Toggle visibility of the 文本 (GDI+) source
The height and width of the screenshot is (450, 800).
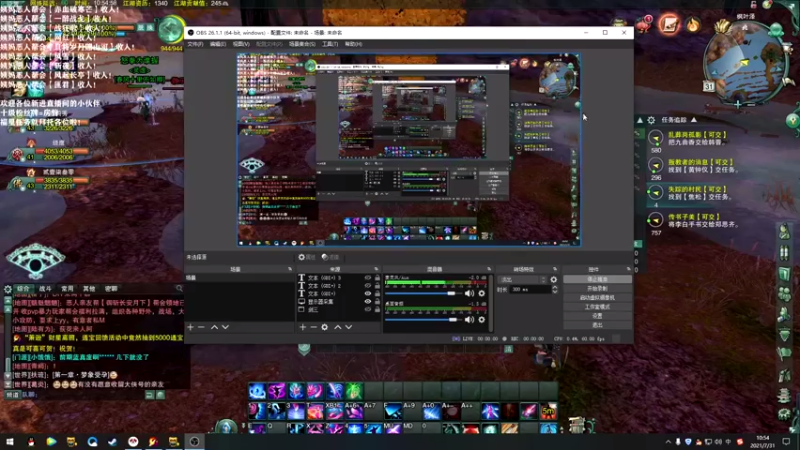click(x=367, y=294)
